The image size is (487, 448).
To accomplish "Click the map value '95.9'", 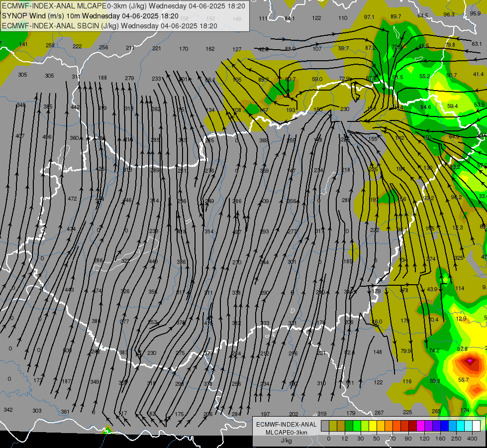I will (475, 13).
